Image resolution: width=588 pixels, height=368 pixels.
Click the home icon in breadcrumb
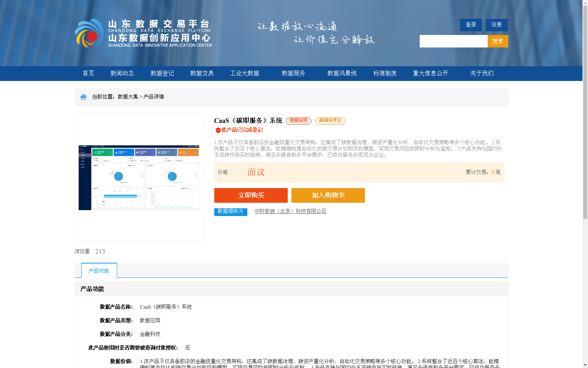coord(83,97)
